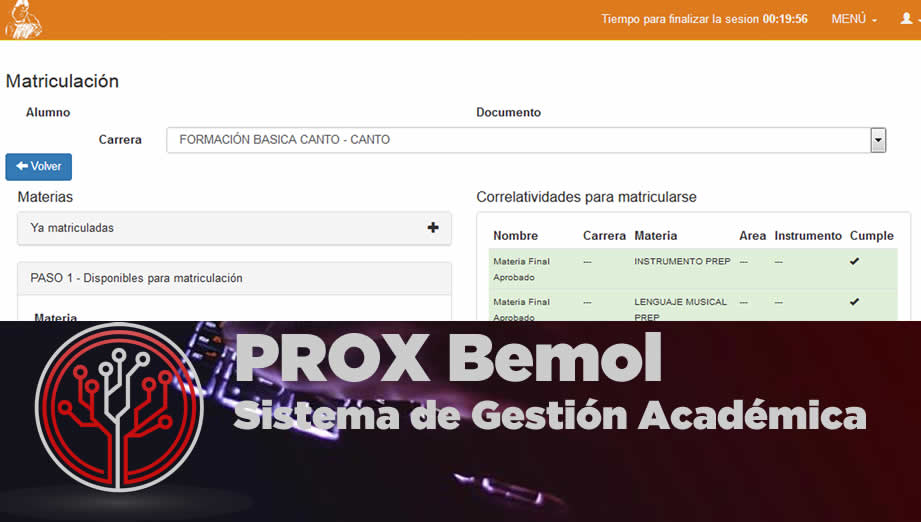Viewport: 921px width, 522px height.
Task: Open the MENÚ dropdown
Action: [854, 19]
